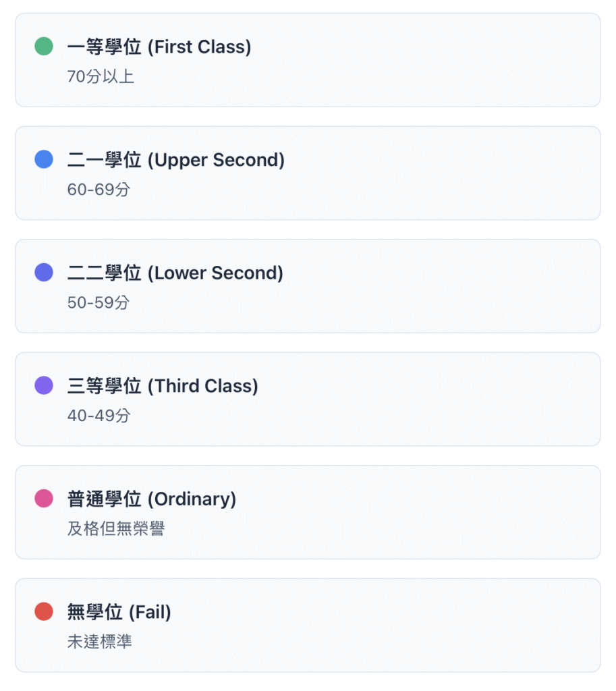Click the 70分以上 description text
Viewport: 616px width, 691px height.
[x=101, y=77]
